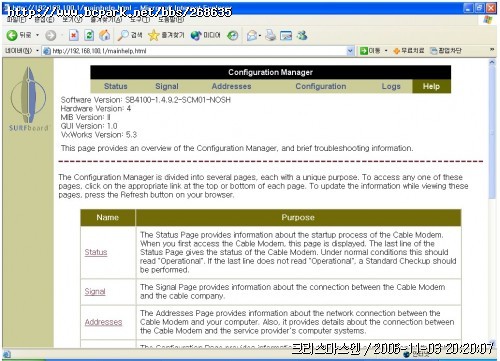Click the vertical scrollbar thumb
The height and width of the screenshot is (361, 500).
(x=492, y=132)
